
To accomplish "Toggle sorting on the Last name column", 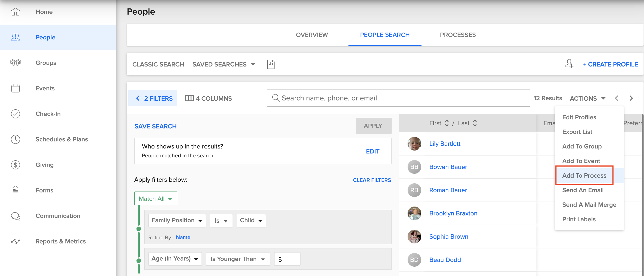I will tap(475, 123).
